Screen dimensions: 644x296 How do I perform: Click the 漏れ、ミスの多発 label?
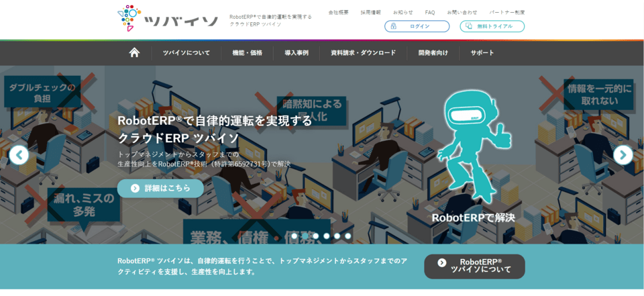click(85, 205)
